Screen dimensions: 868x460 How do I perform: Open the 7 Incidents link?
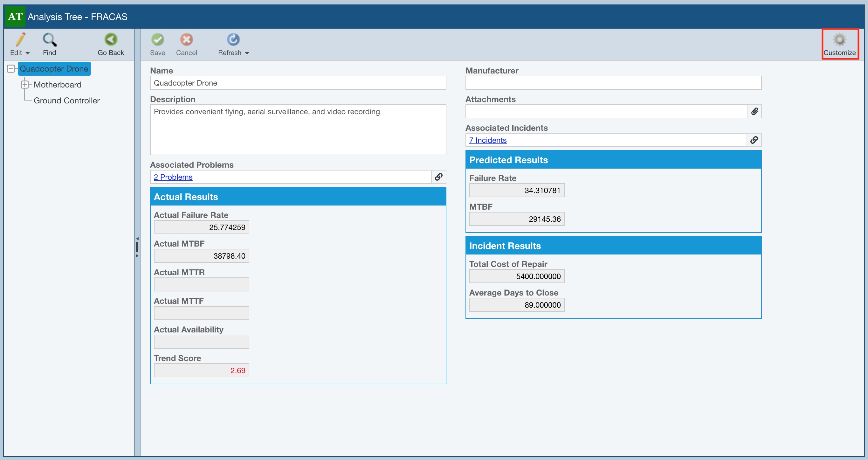tap(488, 140)
